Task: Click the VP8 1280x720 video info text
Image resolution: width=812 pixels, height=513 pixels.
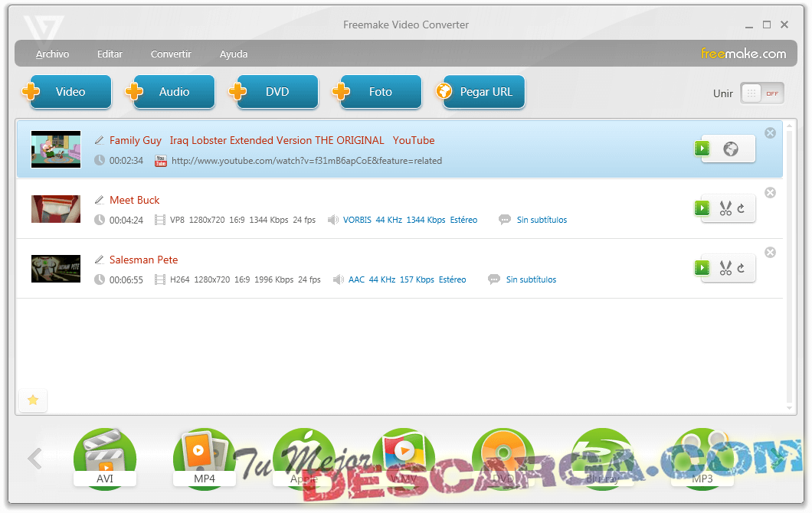Action: (243, 220)
